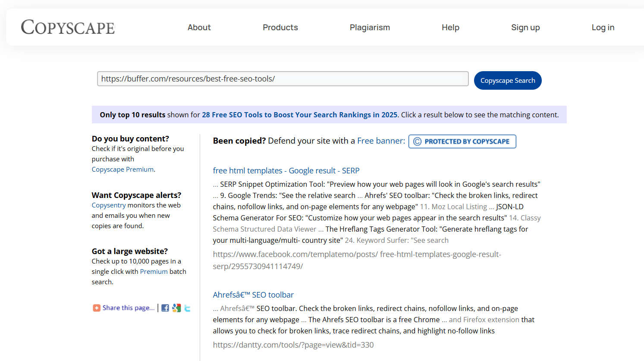Open the free html templates SERP result

click(x=286, y=170)
